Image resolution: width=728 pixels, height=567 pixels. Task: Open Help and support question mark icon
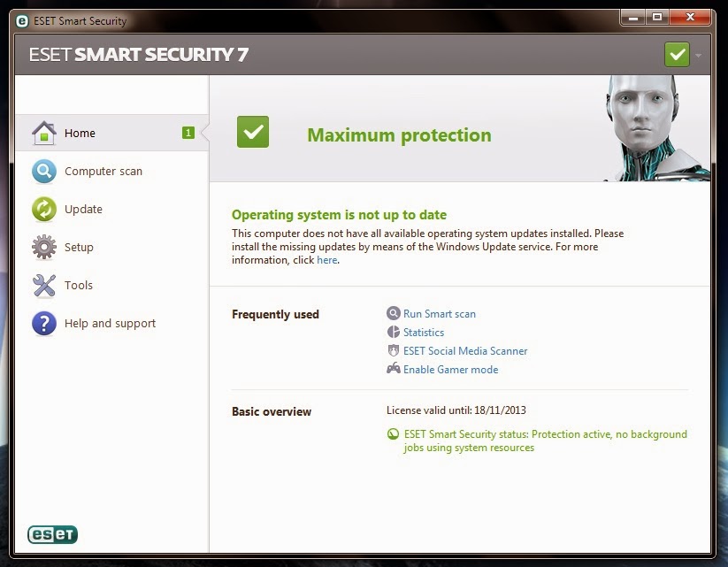44,323
